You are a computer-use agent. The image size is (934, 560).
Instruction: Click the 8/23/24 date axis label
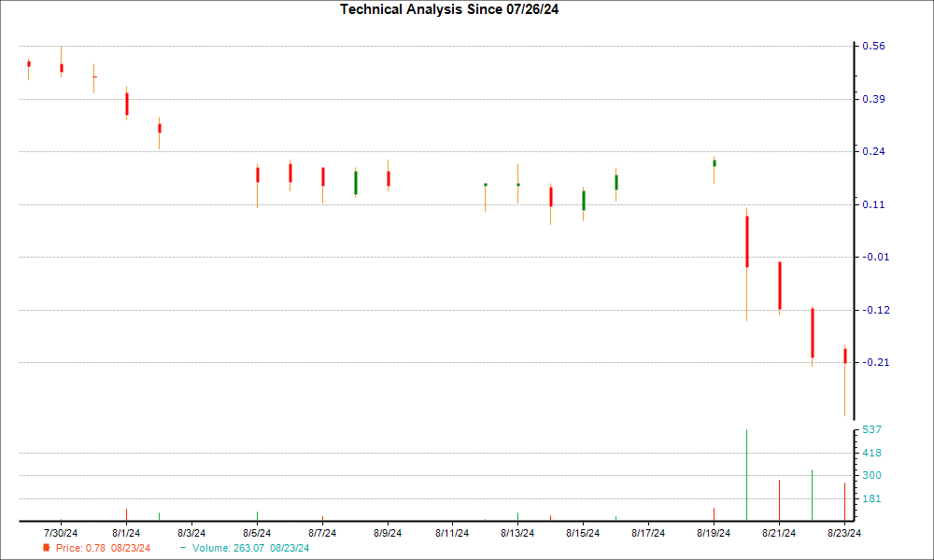point(843,533)
